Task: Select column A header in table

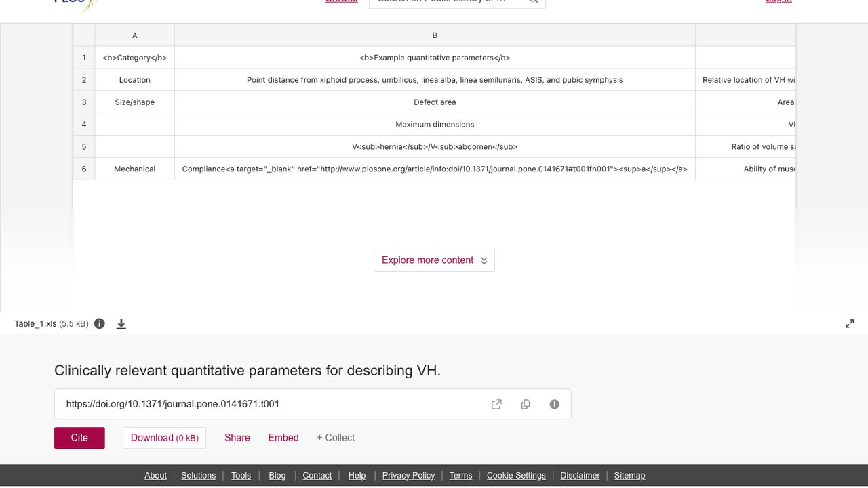Action: point(135,35)
